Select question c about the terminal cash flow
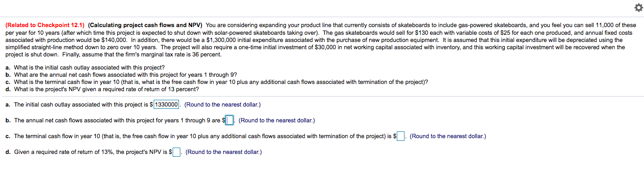 tap(217, 82)
